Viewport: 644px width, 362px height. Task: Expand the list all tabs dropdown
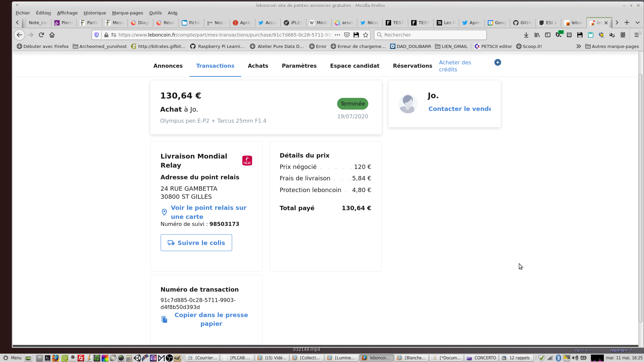(x=638, y=22)
